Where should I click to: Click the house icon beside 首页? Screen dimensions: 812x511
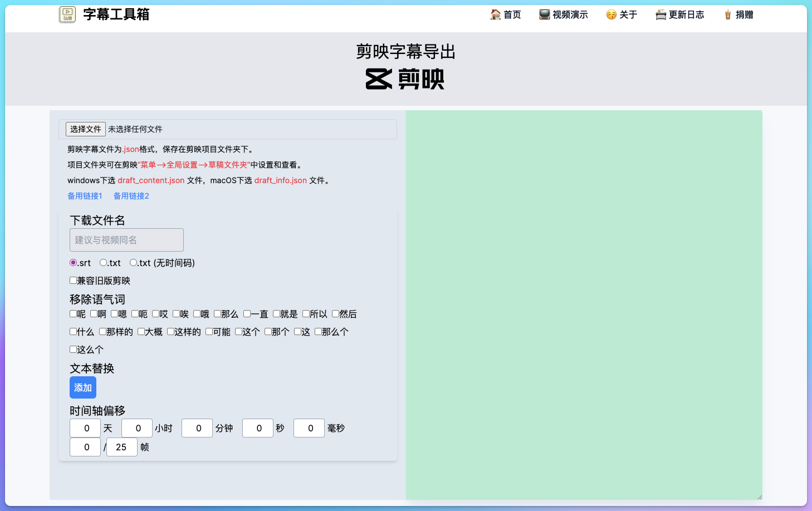coord(495,14)
